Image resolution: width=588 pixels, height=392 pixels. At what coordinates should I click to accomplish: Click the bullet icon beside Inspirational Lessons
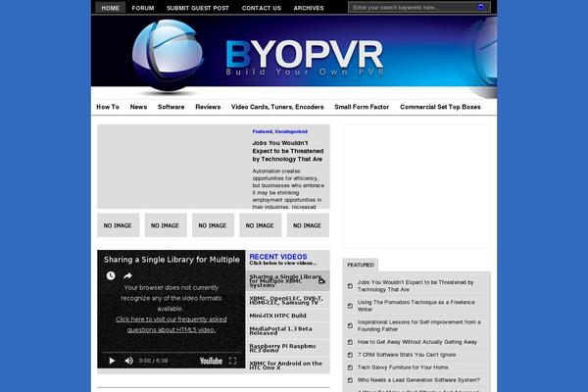pyautogui.click(x=350, y=325)
